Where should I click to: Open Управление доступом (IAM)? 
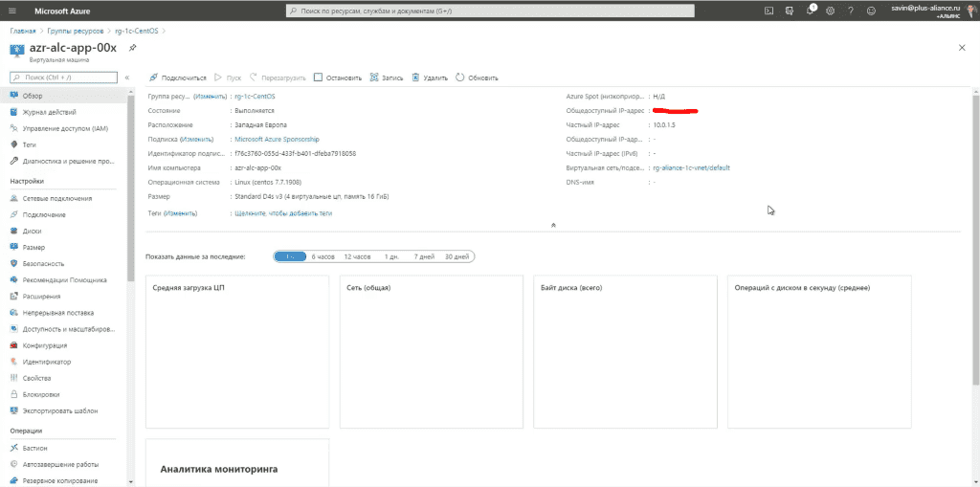(x=62, y=128)
